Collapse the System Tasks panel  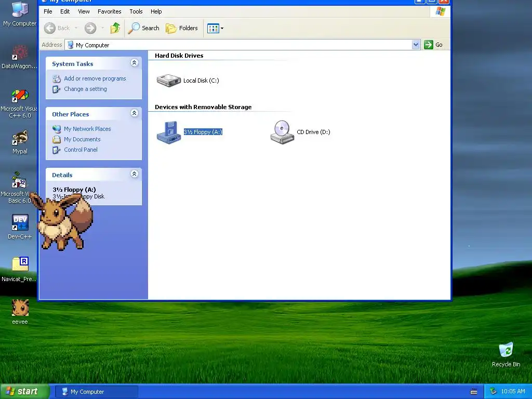pyautogui.click(x=135, y=62)
